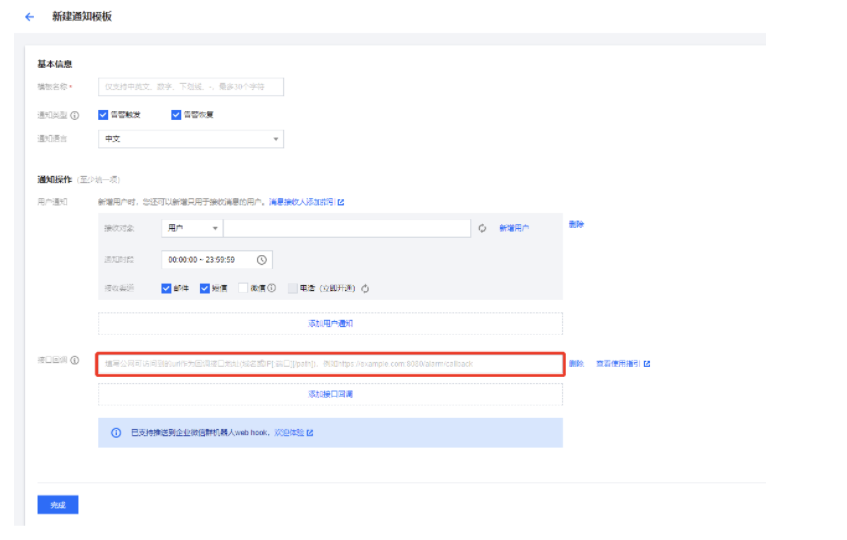This screenshot has height=540, width=847.
Task: Focus the template name input field
Action: (x=190, y=88)
